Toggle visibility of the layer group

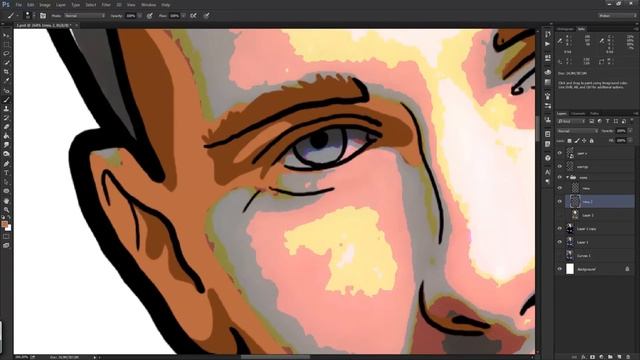(x=560, y=177)
